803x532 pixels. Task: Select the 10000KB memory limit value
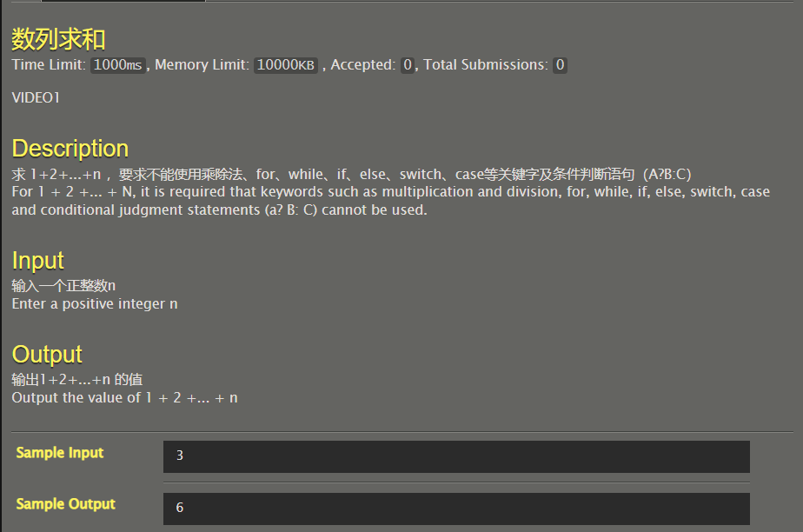pos(286,65)
